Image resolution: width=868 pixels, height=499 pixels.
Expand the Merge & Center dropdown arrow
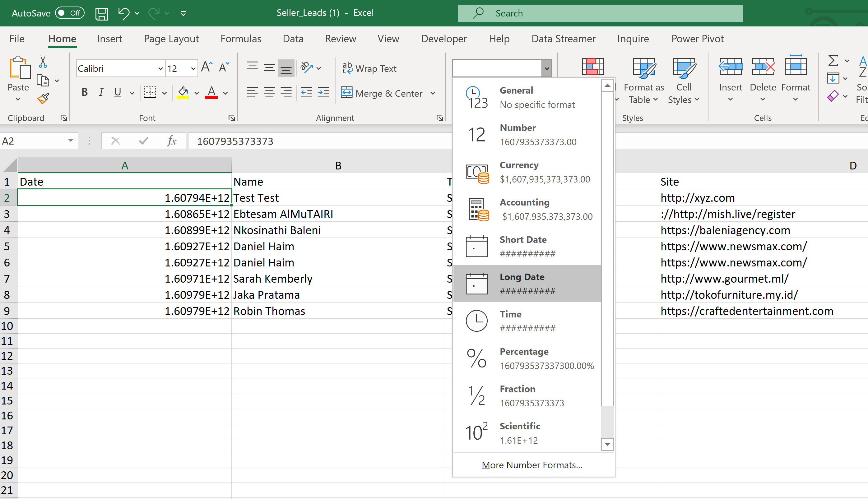point(433,93)
